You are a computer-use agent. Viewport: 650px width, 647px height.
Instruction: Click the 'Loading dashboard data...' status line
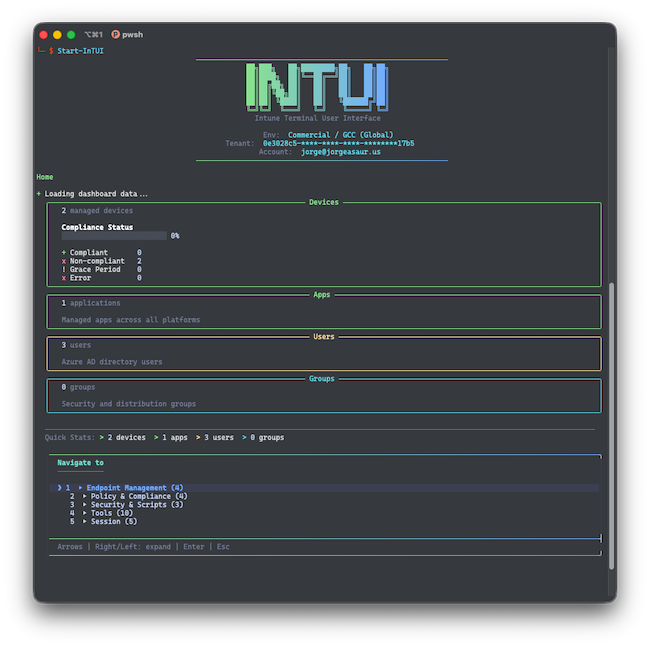click(92, 194)
